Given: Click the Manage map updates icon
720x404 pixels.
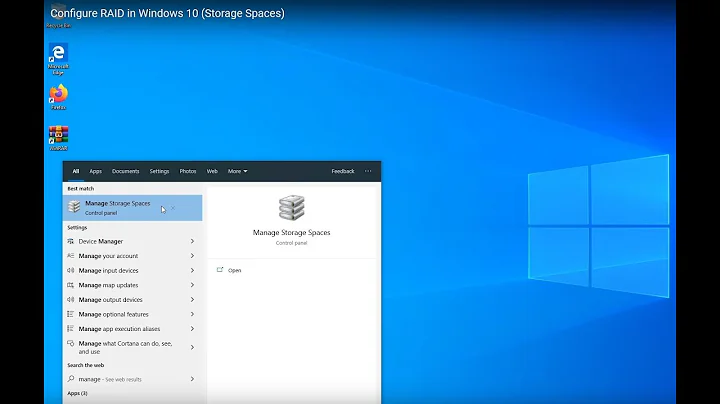Looking at the screenshot, I should tap(71, 285).
